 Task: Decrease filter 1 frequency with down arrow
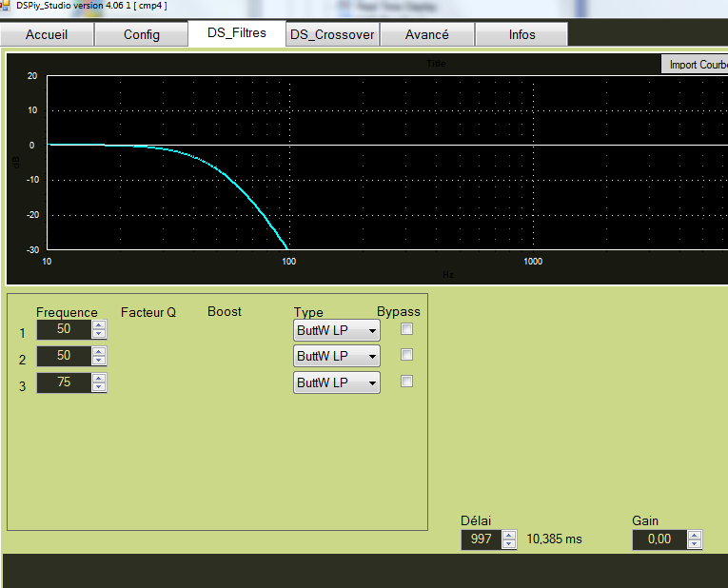pos(99,334)
